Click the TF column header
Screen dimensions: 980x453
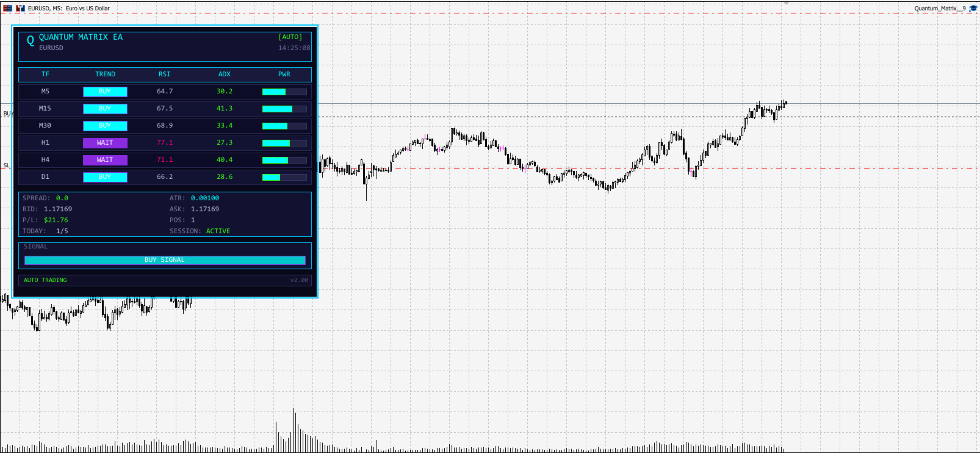point(45,74)
